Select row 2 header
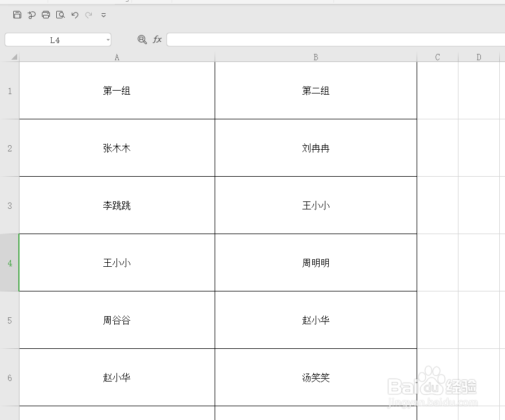This screenshot has height=420, width=505. point(10,148)
